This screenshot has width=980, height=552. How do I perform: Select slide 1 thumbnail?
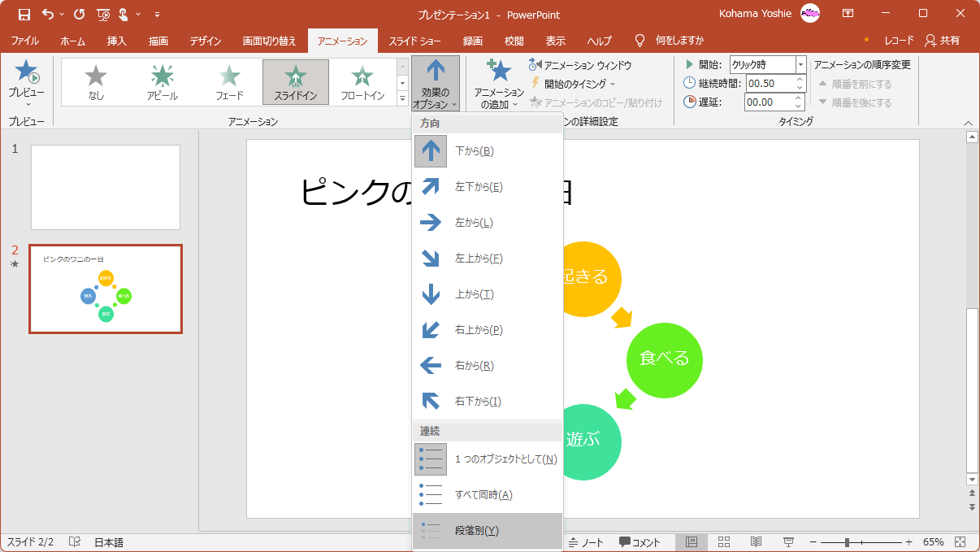click(106, 188)
